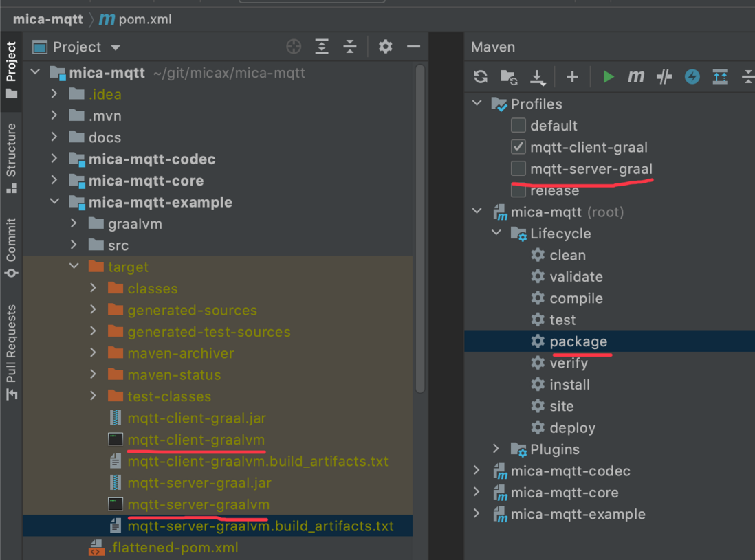Viewport: 755px width, 560px height.
Task: Collapse the mica-mqtt root folder
Action: tap(35, 72)
